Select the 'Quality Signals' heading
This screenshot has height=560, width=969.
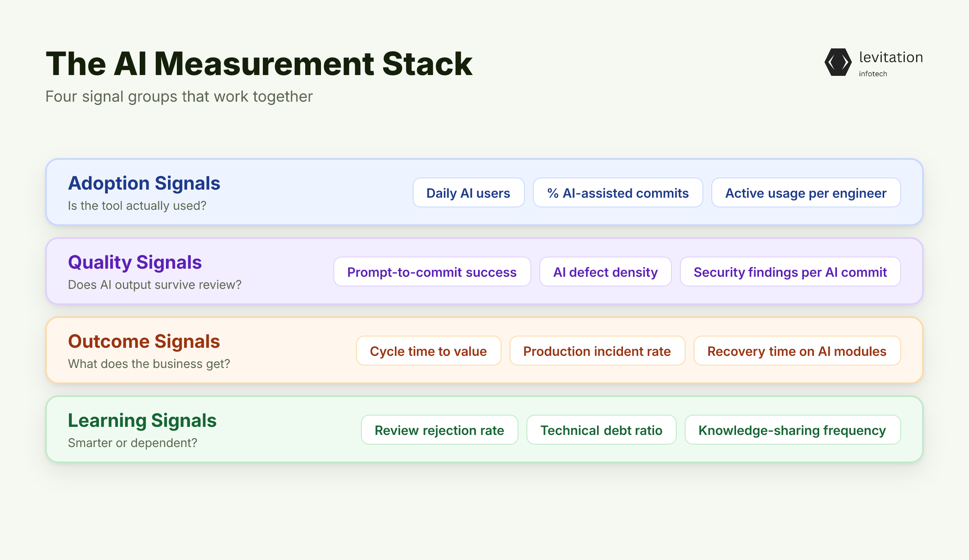(135, 263)
